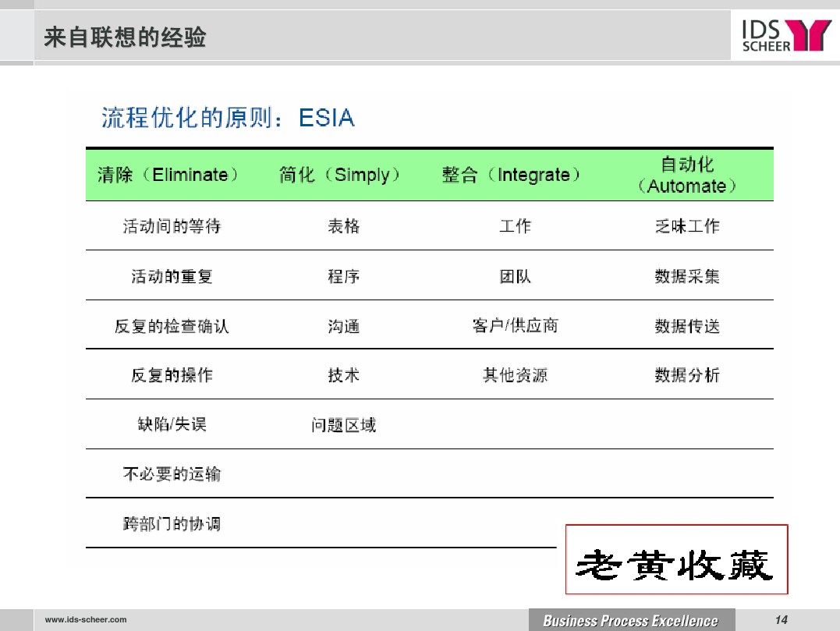Select the cell 缺陷/失误
Viewport: 840px width, 631px height.
point(172,424)
